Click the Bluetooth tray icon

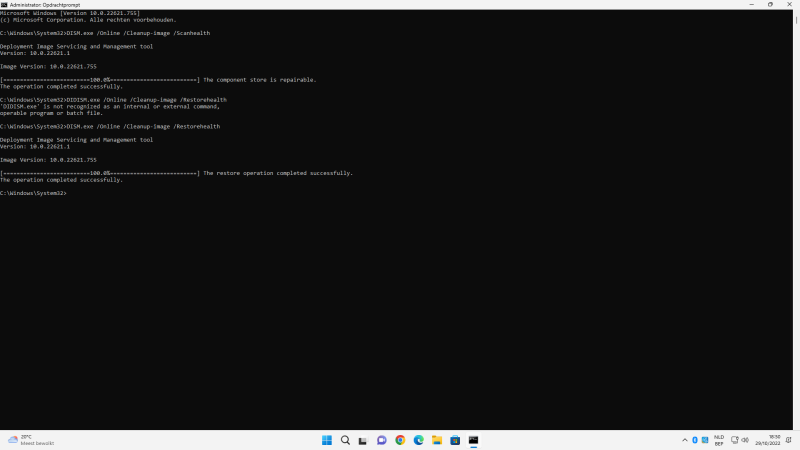coord(695,440)
